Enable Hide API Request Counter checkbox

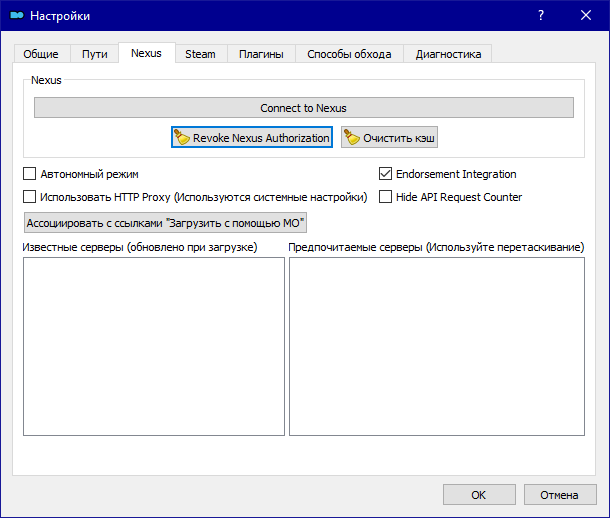click(385, 197)
